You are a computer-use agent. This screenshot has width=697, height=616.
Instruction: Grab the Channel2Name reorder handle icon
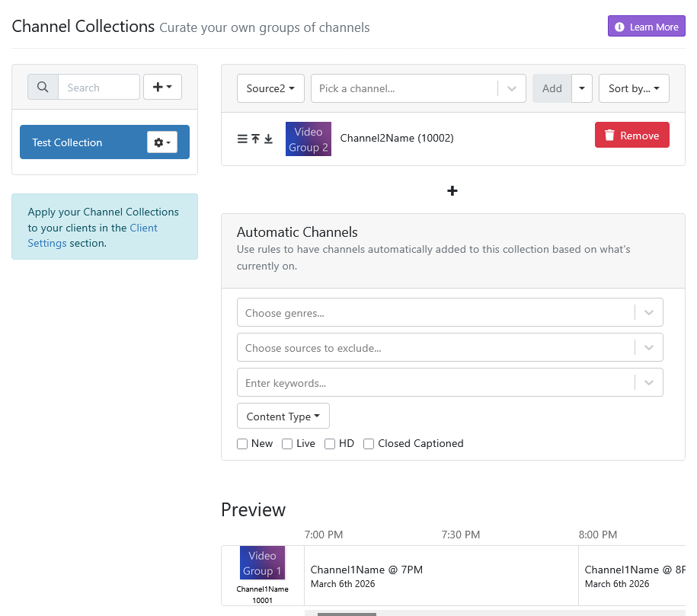pyautogui.click(x=242, y=139)
